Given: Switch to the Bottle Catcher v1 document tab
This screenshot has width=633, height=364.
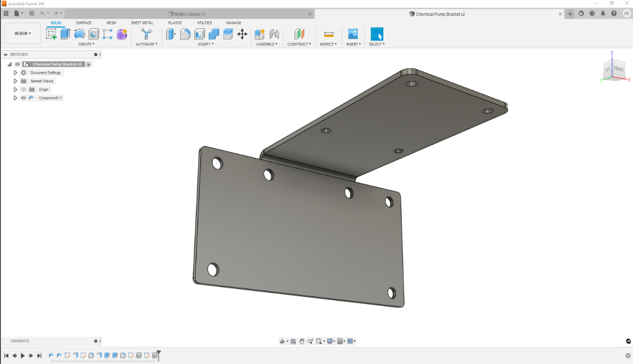Looking at the screenshot, I should pos(190,14).
